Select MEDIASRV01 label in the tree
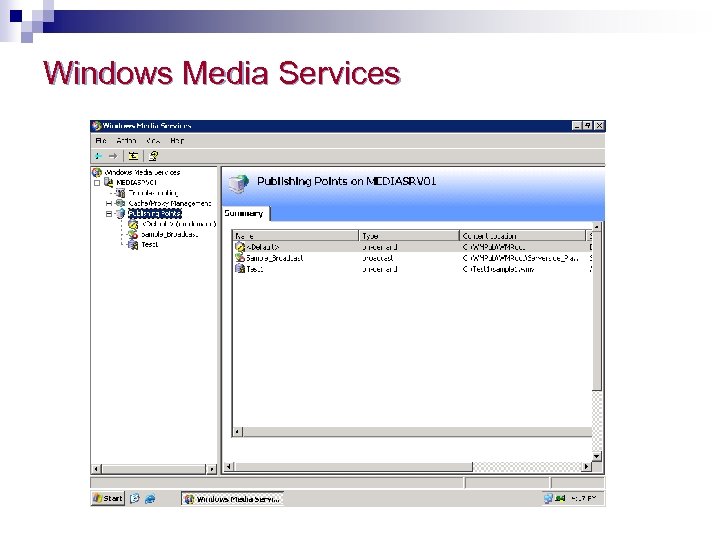The width and height of the screenshot is (720, 540). [x=136, y=182]
